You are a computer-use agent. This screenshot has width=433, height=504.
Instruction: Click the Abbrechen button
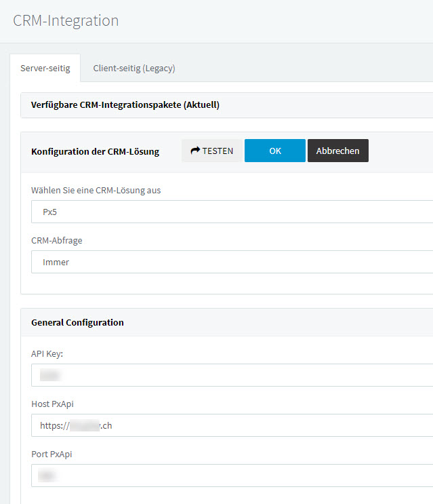(337, 151)
